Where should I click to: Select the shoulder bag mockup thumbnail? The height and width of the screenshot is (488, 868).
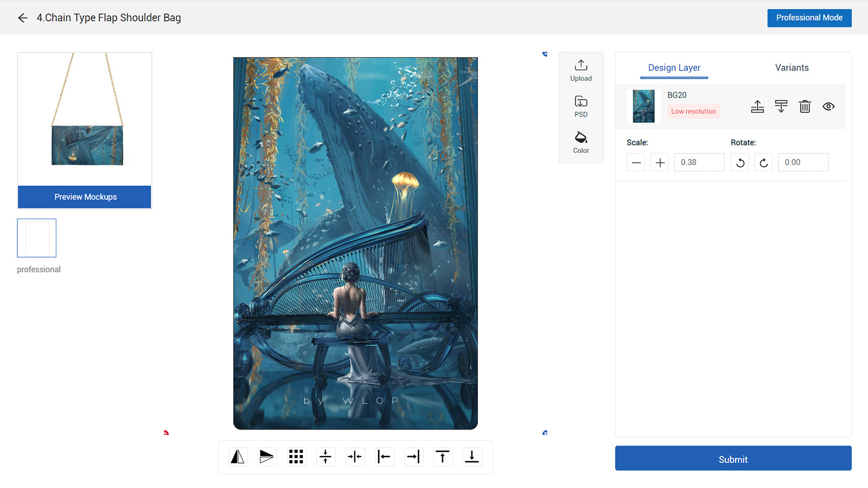point(85,119)
